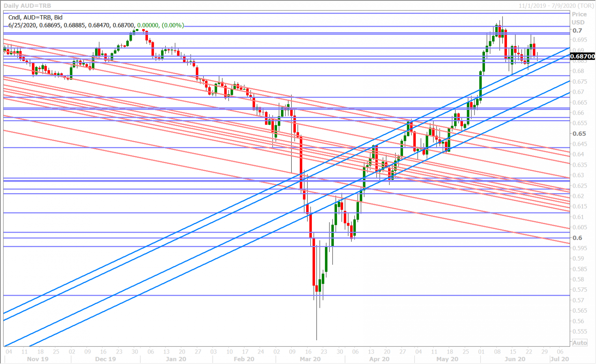Click the current price tag 0.68700

[x=583, y=57]
